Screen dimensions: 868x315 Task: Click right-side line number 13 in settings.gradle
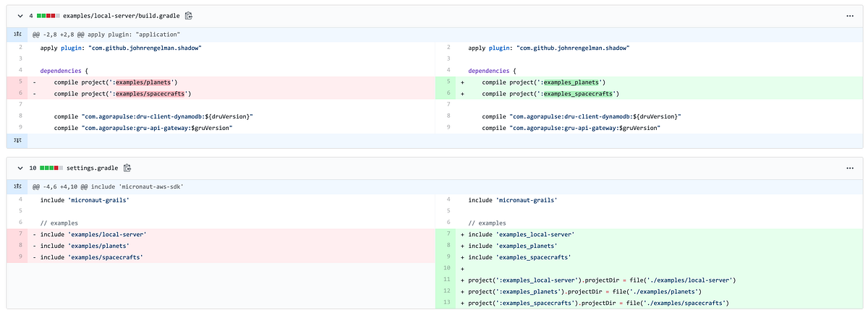tap(448, 303)
